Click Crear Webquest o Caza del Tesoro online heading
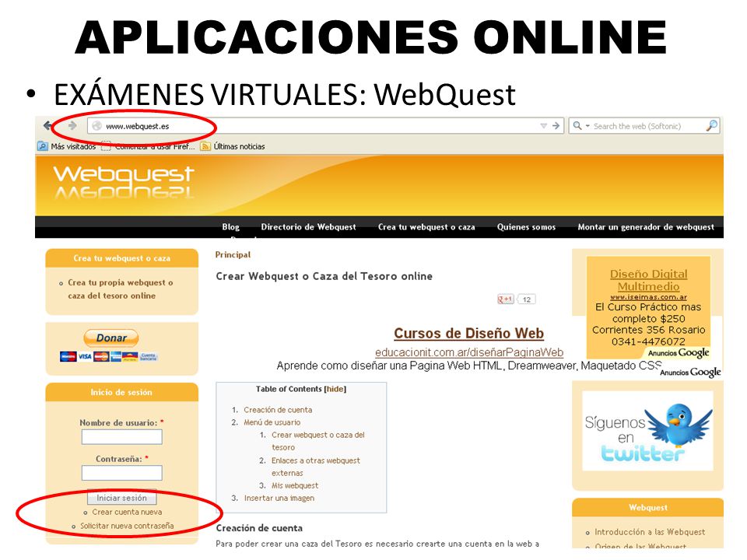 click(x=324, y=276)
